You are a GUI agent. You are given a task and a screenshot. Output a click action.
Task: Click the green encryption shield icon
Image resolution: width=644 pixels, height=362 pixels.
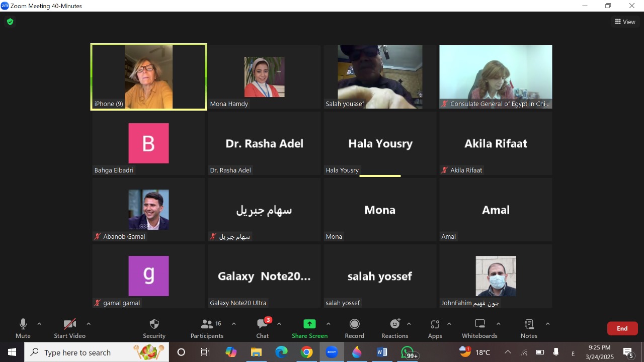point(10,22)
